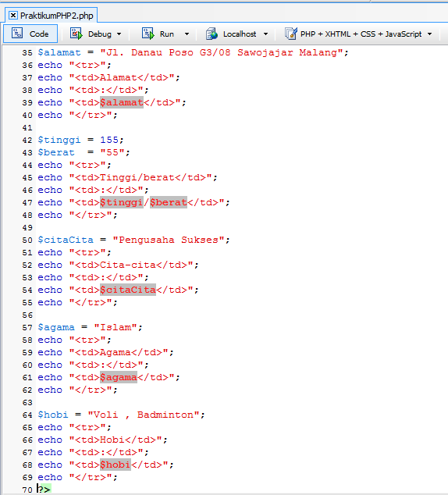
Task: Click line number 49 in the gutter
Action: click(27, 228)
